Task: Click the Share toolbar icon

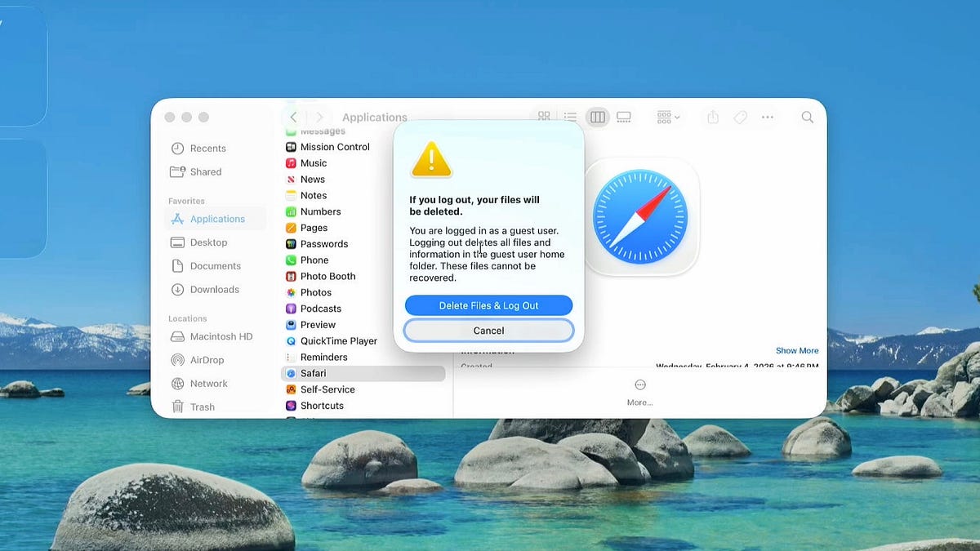Action: coord(713,118)
